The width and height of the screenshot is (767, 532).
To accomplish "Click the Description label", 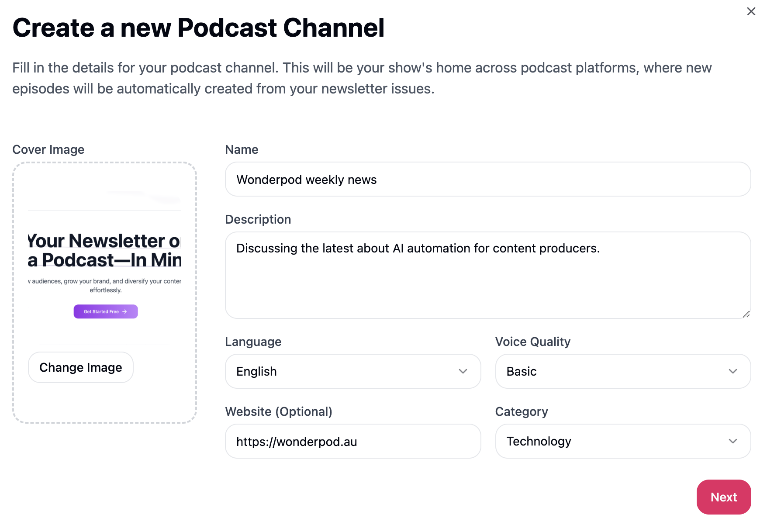I will (258, 219).
